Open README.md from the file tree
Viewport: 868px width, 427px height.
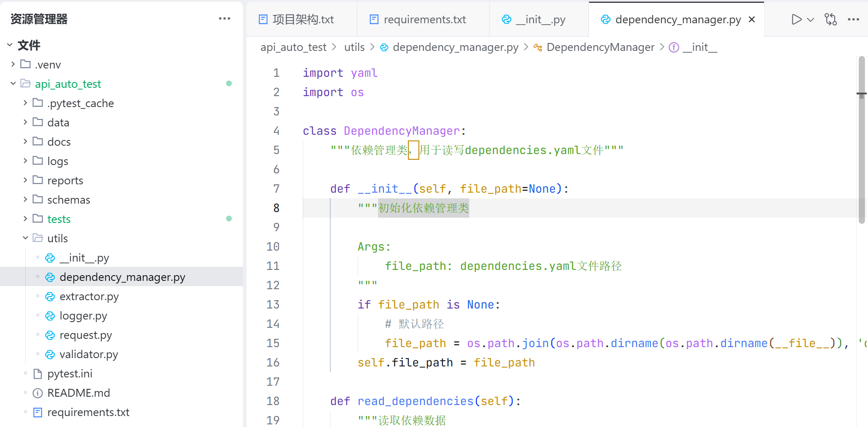click(x=121, y=393)
